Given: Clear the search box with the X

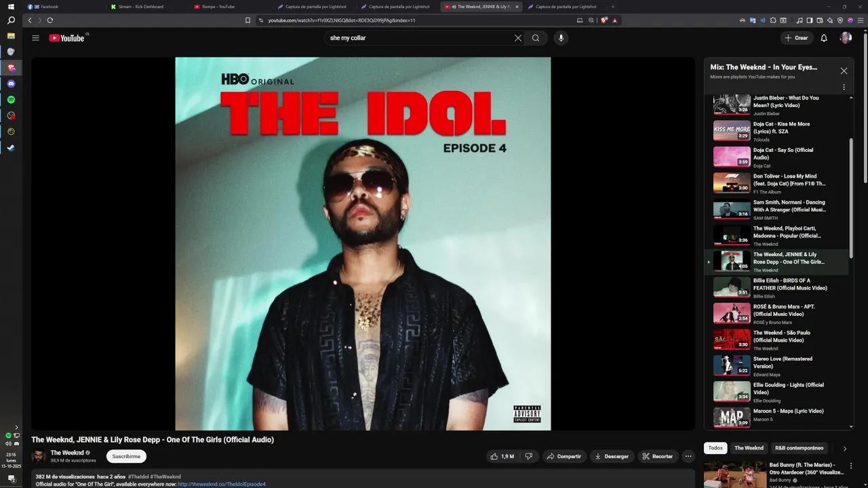Looking at the screenshot, I should point(518,38).
